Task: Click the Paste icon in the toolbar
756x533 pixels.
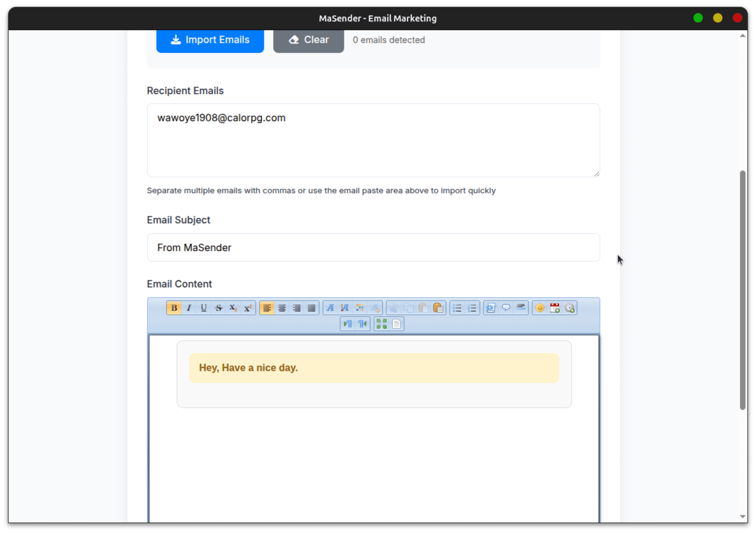Action: click(423, 308)
